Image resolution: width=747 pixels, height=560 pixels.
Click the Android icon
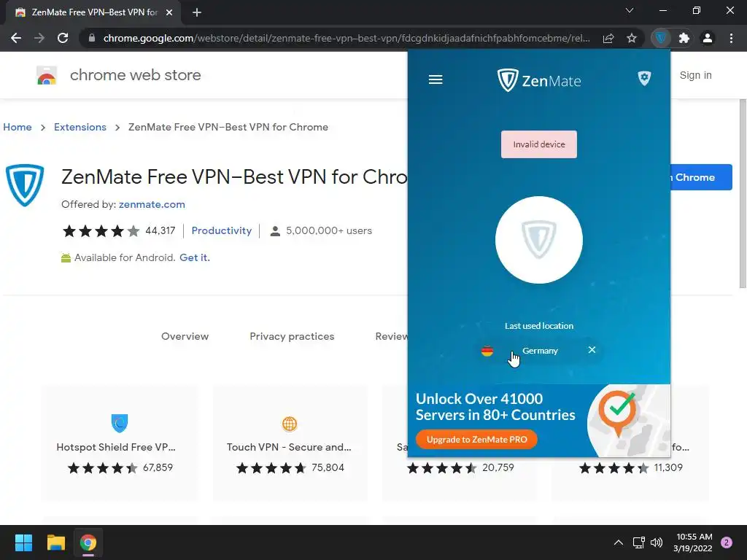click(x=66, y=257)
